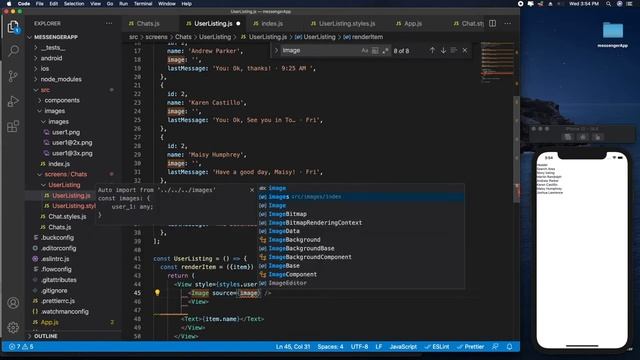Viewport: 640px width, 360px height.
Task: Close the auto import details popup
Action: coord(252,190)
